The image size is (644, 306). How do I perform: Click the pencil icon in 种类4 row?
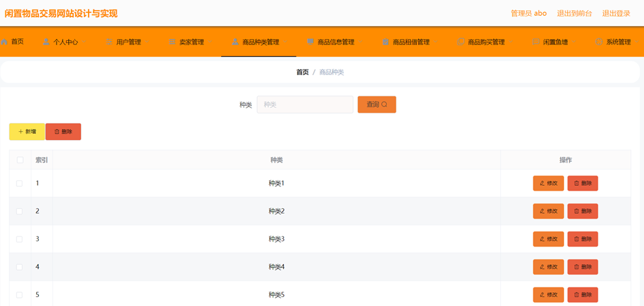(542, 267)
